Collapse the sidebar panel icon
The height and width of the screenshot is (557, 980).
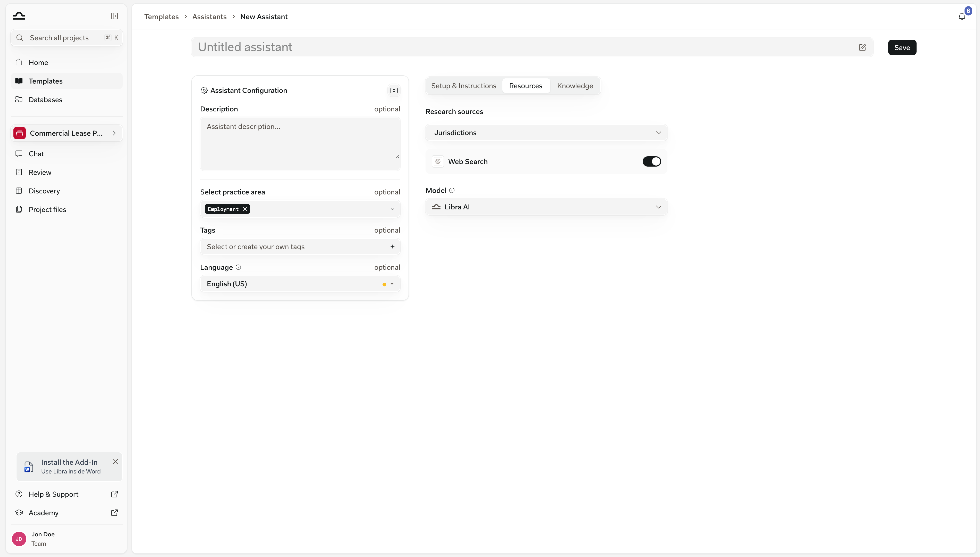coord(114,16)
